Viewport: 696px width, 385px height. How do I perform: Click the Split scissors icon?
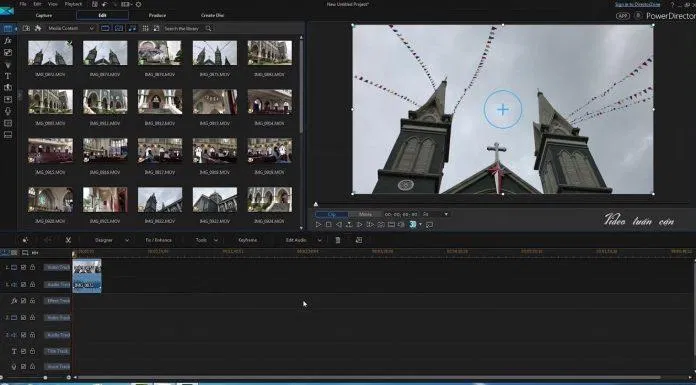point(68,240)
